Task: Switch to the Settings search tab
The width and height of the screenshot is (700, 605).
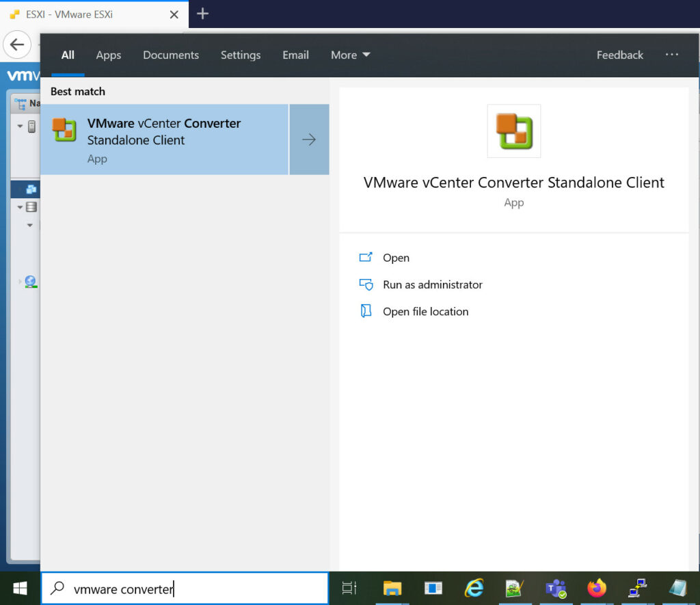Action: (x=241, y=55)
